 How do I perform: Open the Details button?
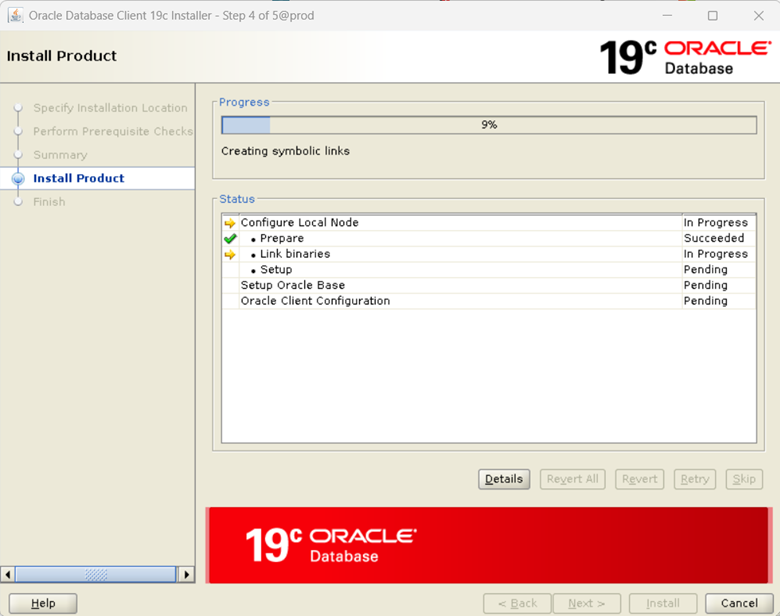(504, 479)
